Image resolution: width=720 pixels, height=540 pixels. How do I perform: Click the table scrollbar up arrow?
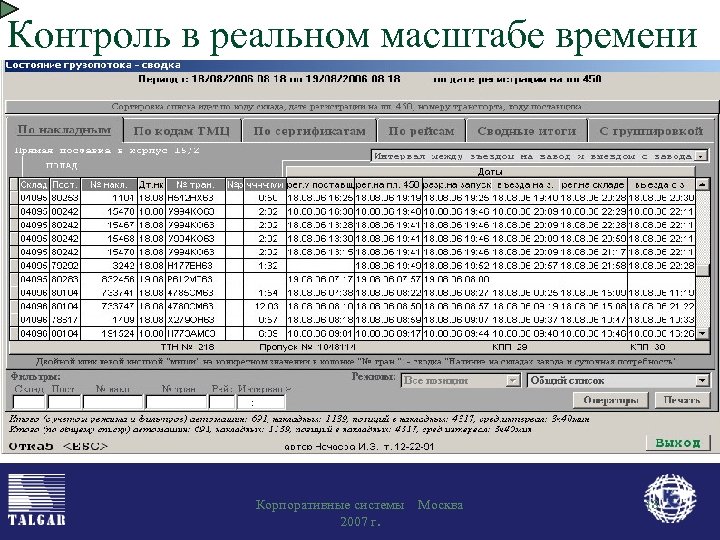point(702,185)
